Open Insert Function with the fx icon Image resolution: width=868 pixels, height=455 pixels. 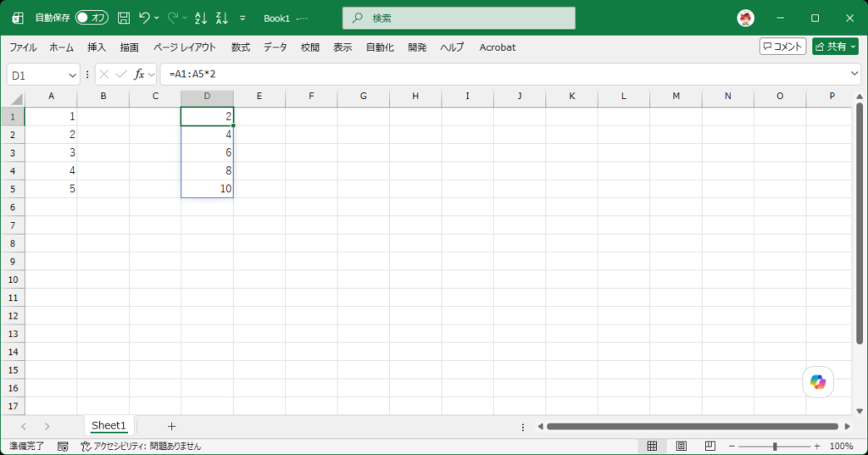point(139,75)
